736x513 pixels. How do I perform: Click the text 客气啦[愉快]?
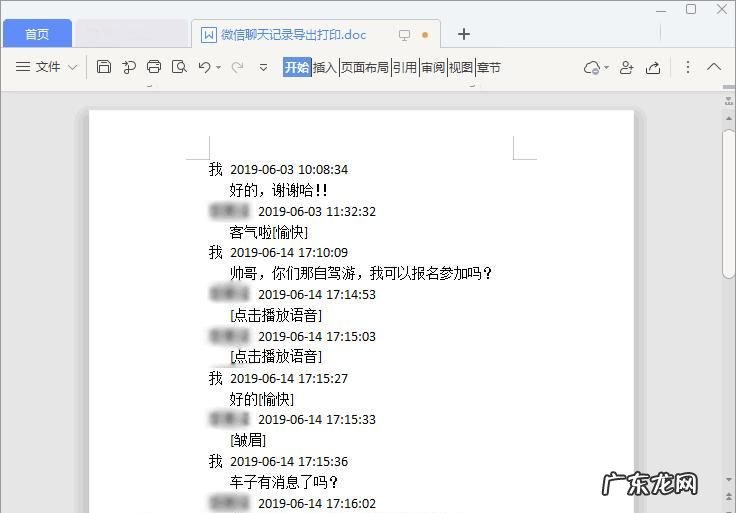[269, 232]
